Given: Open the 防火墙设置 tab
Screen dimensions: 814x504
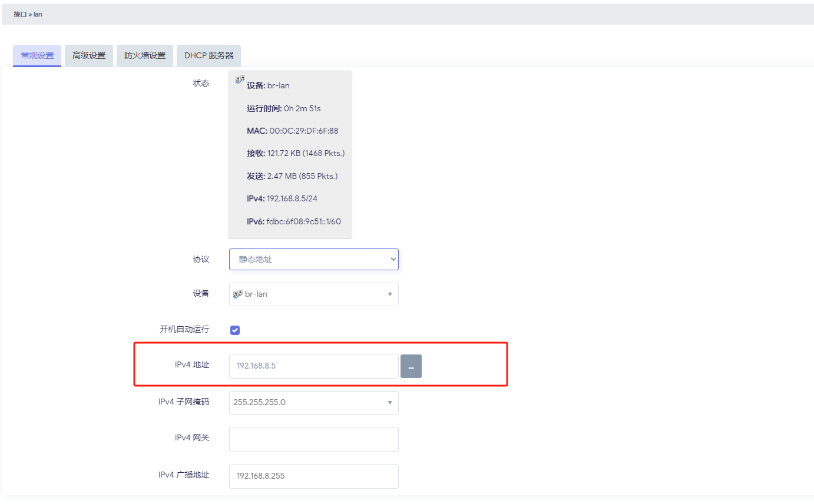Looking at the screenshot, I should pyautogui.click(x=145, y=56).
